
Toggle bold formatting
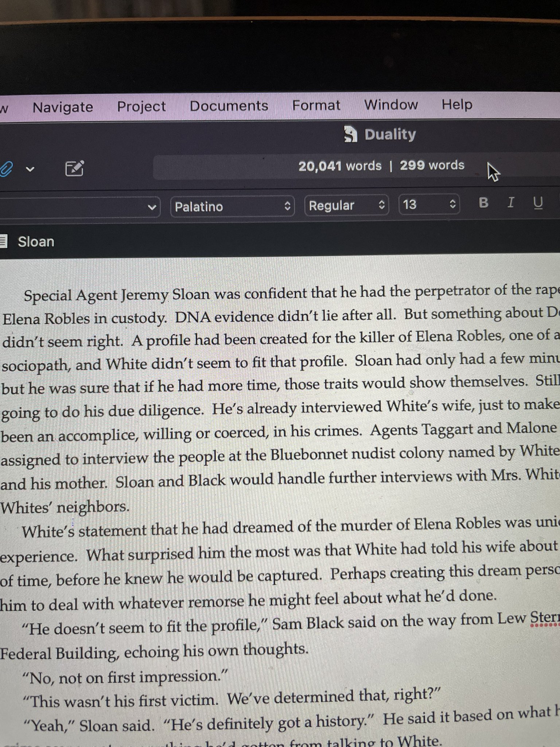pos(483,203)
